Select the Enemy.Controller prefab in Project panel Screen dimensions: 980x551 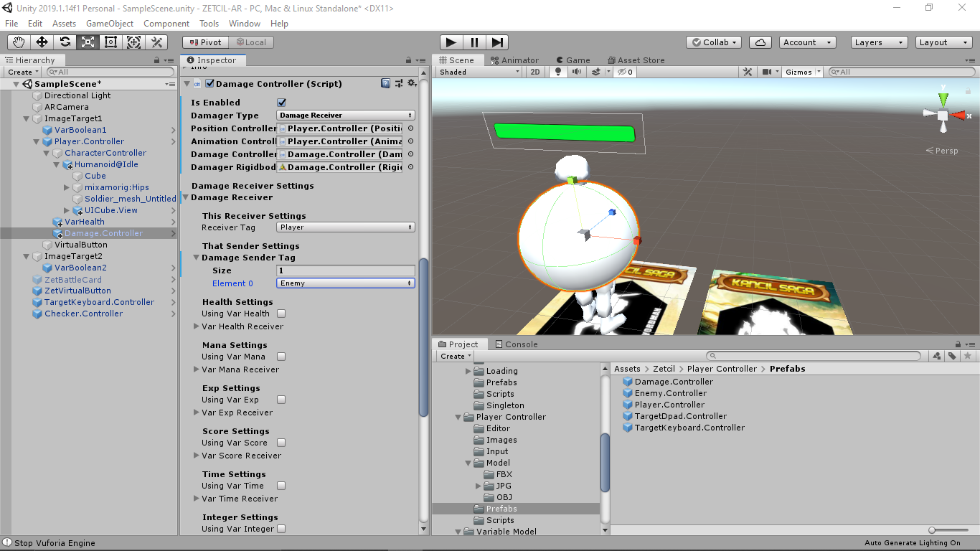669,393
